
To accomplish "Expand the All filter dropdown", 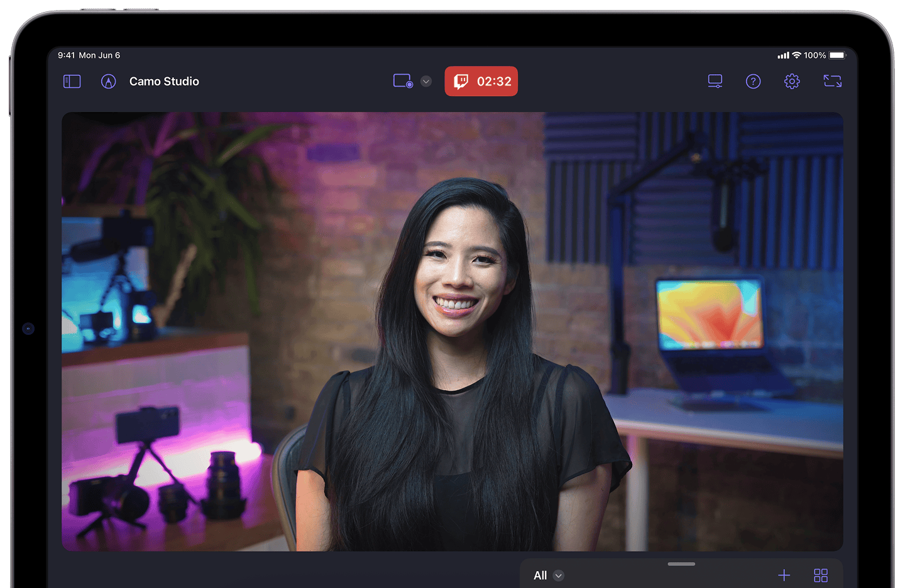I will tap(549, 575).
